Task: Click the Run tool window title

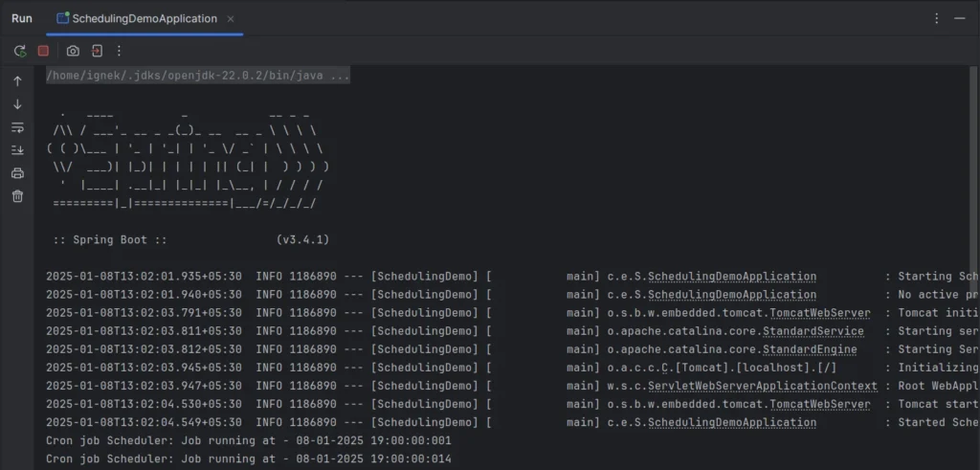Action: tap(21, 18)
